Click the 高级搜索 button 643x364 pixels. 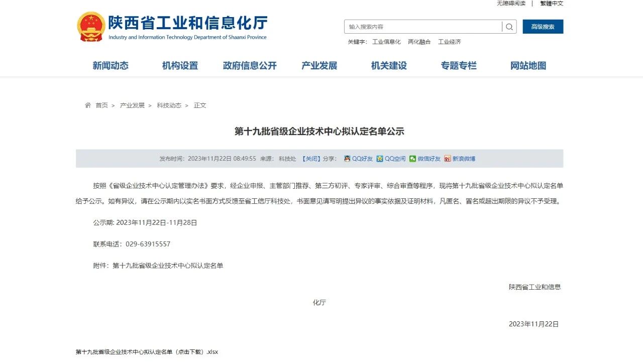click(x=543, y=27)
